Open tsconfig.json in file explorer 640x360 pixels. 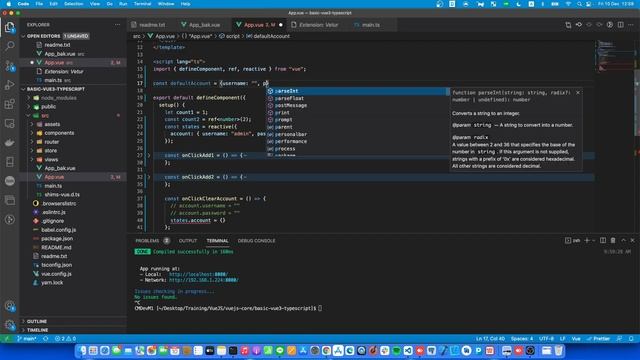(57, 265)
